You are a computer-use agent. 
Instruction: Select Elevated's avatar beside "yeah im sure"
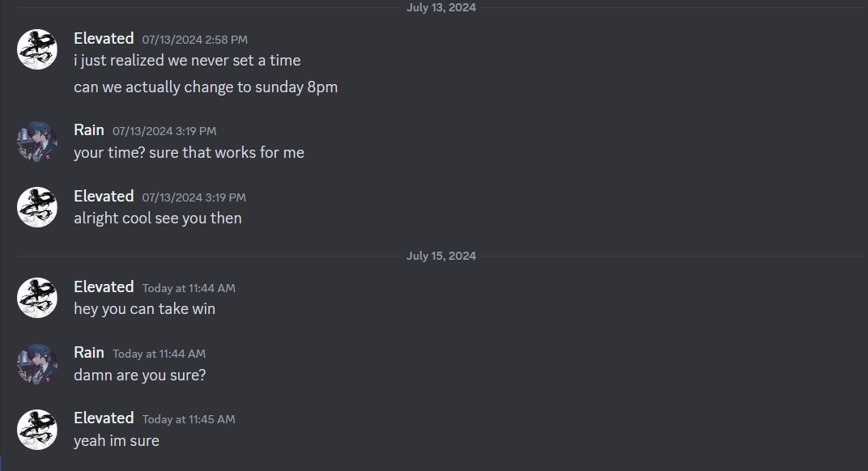[x=37, y=429]
